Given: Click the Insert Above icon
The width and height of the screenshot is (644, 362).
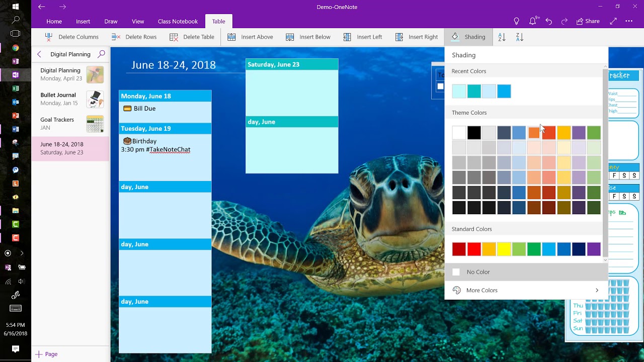Looking at the screenshot, I should [x=231, y=37].
